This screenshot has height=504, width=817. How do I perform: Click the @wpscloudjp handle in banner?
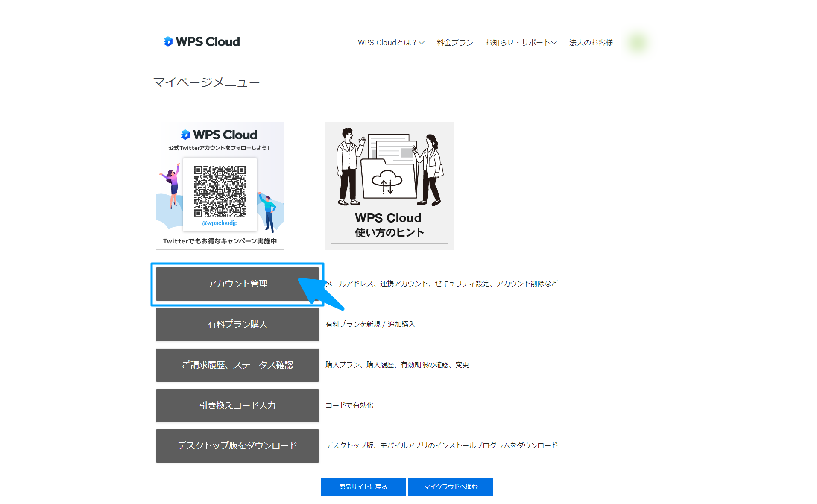pyautogui.click(x=220, y=223)
